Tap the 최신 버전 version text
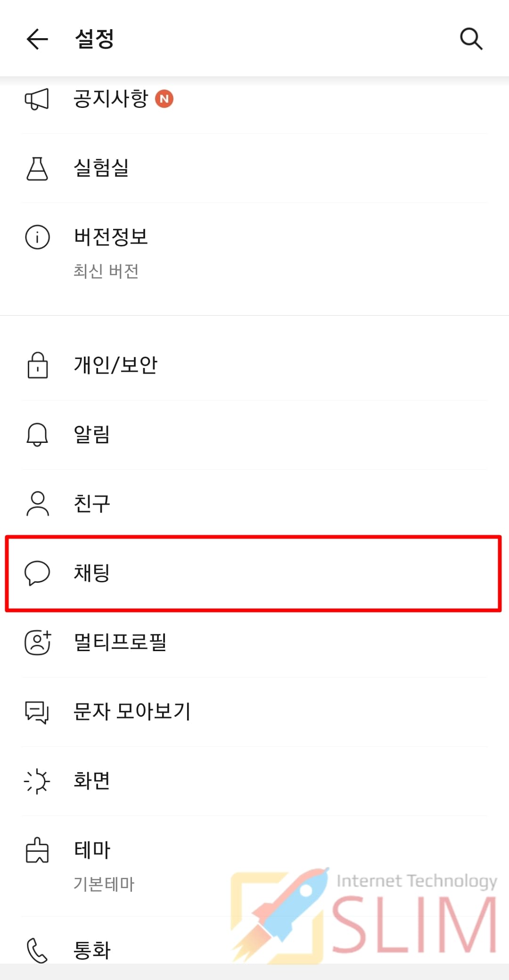The height and width of the screenshot is (980, 509). click(106, 271)
